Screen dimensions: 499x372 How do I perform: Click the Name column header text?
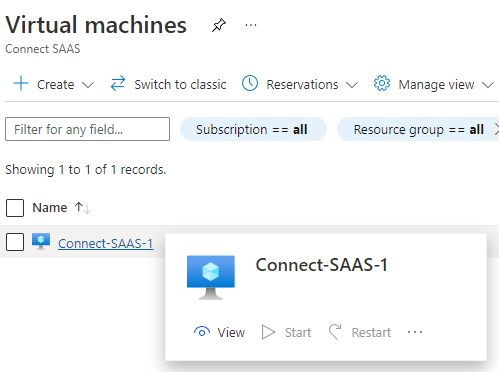(x=50, y=208)
